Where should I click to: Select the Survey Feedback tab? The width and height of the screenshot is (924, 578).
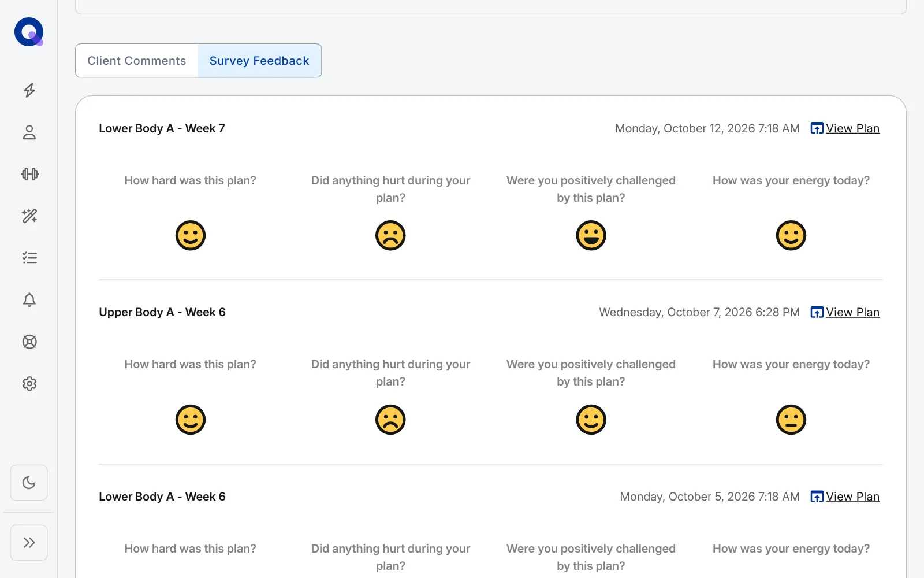(x=259, y=61)
